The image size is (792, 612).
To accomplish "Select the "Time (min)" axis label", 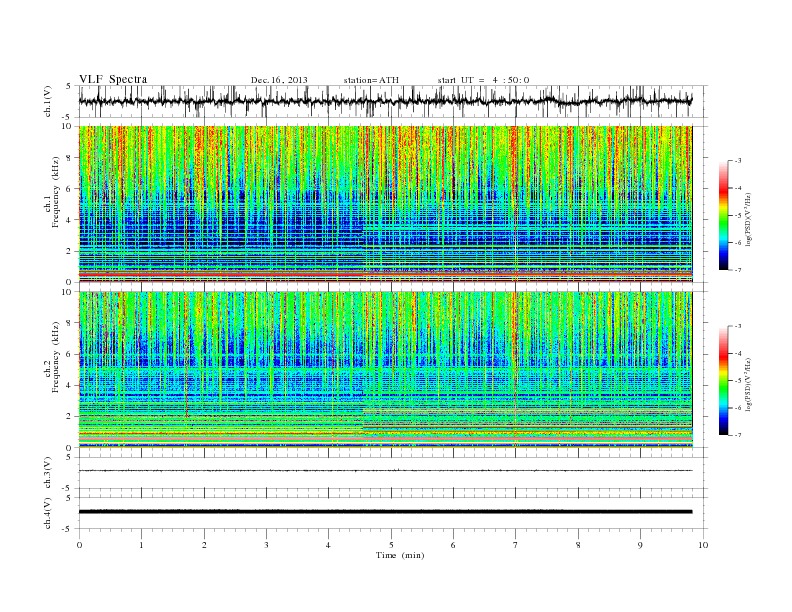I will (400, 555).
